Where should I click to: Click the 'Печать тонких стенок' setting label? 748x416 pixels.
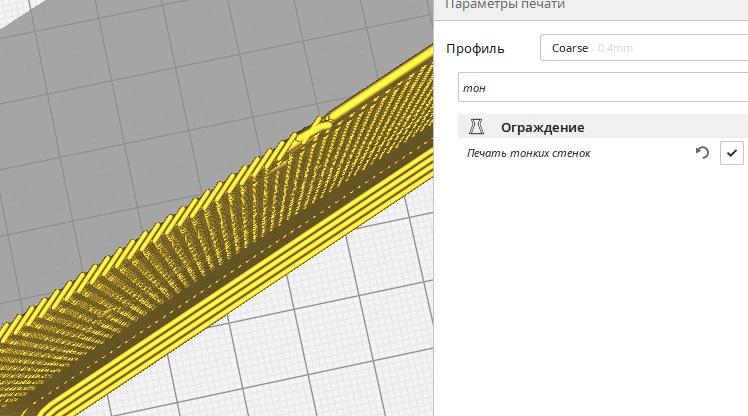click(x=529, y=153)
